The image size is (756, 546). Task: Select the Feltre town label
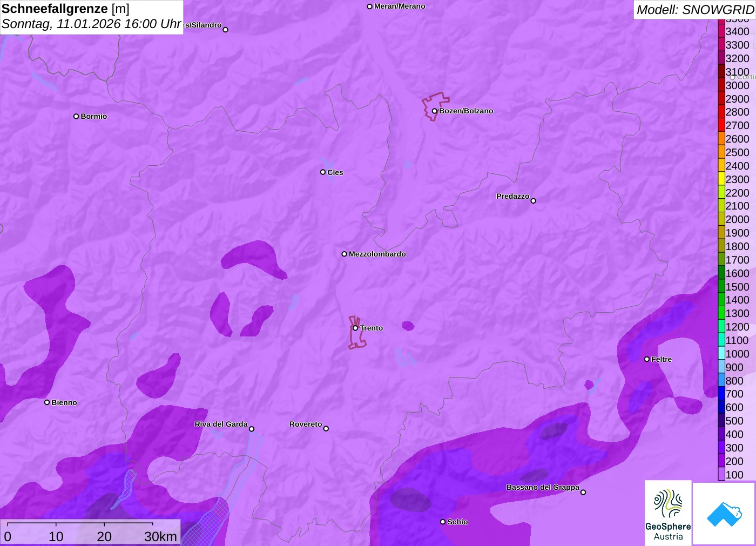click(661, 360)
